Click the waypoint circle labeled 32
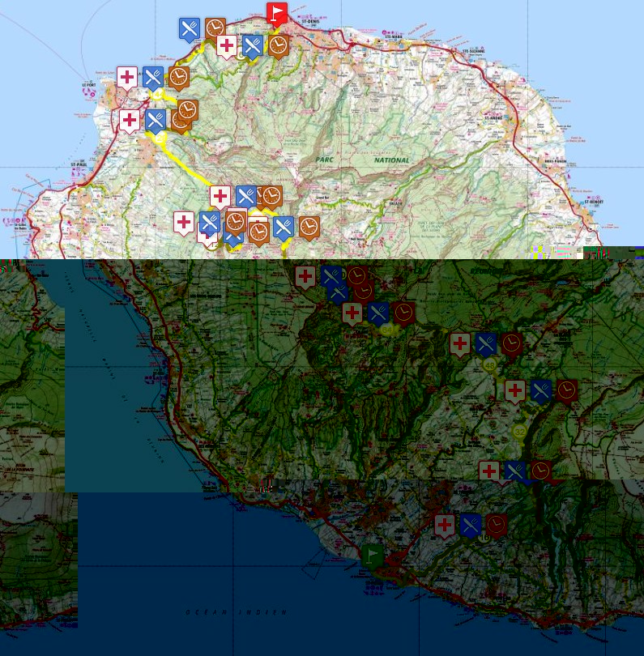 pos(520,432)
